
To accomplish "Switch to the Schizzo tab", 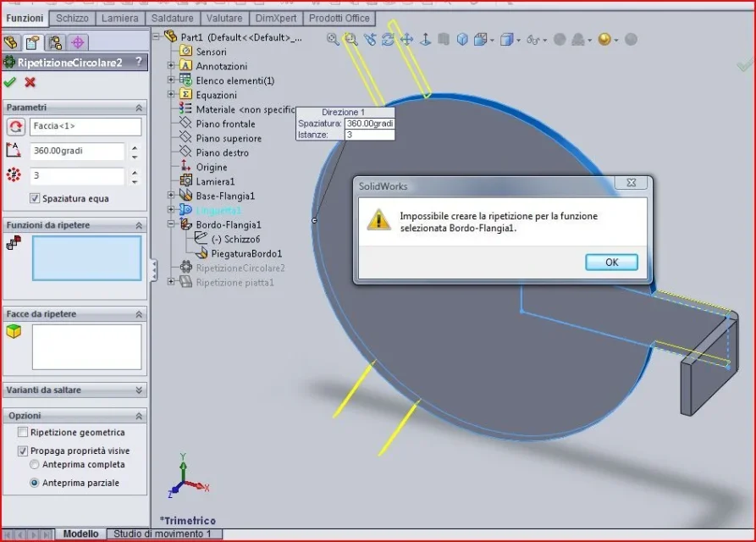I will [x=72, y=19].
